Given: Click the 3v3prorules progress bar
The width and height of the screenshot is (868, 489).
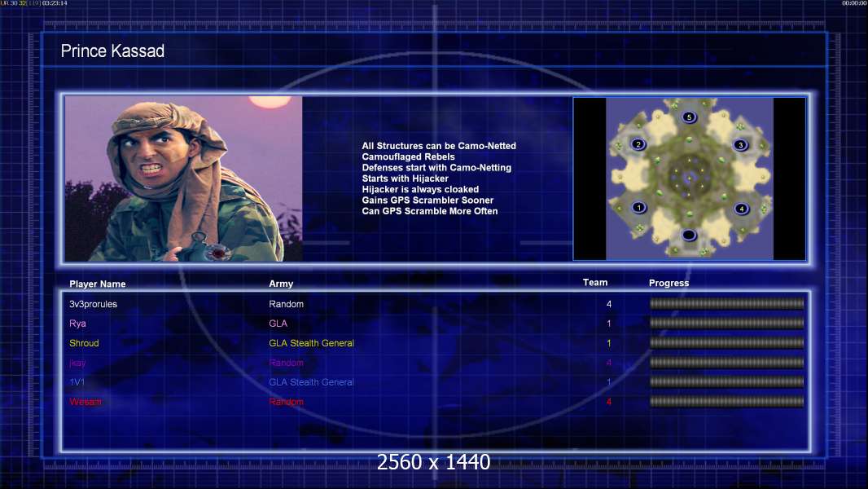Looking at the screenshot, I should coord(727,303).
